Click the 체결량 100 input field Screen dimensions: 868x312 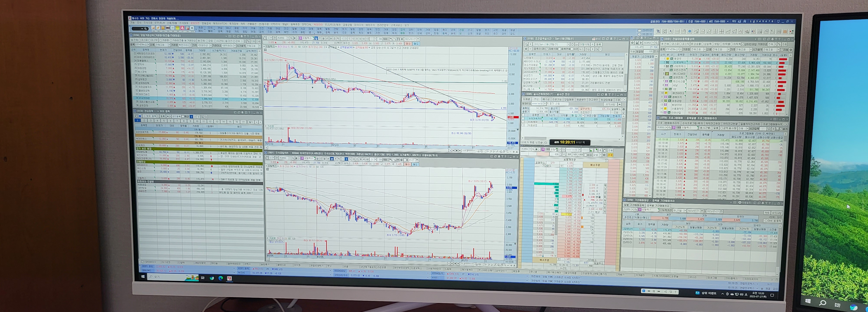click(649, 52)
